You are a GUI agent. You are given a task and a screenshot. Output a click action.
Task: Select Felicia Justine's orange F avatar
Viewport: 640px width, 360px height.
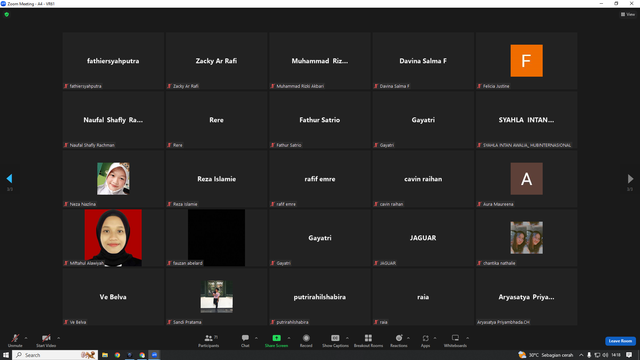pos(527,61)
